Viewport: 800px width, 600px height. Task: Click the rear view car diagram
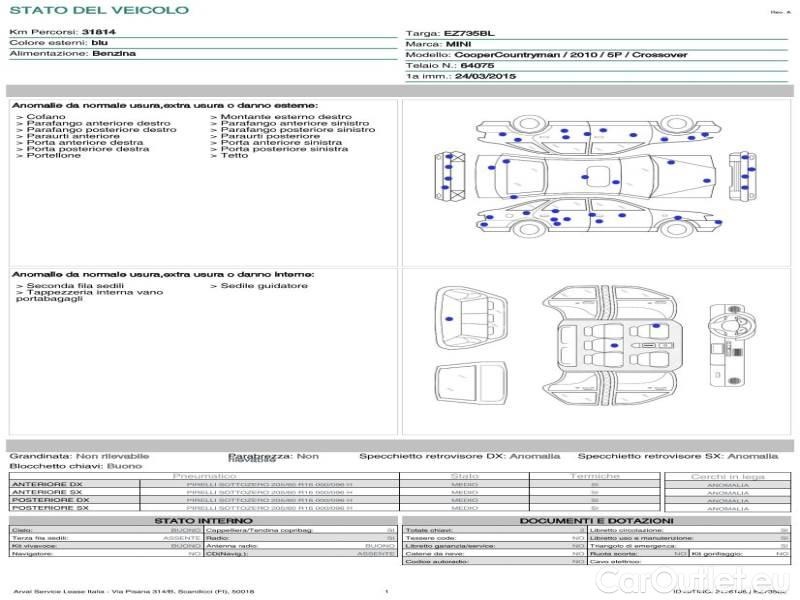743,177
